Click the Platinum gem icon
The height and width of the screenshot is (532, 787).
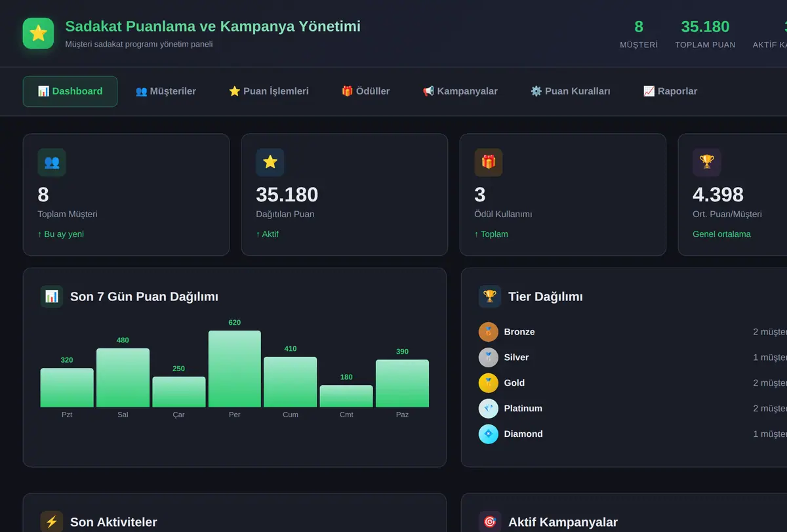[x=489, y=409]
